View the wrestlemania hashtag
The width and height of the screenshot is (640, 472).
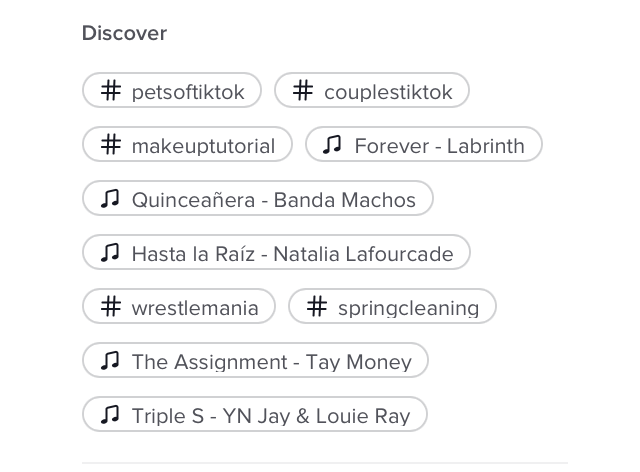195,308
